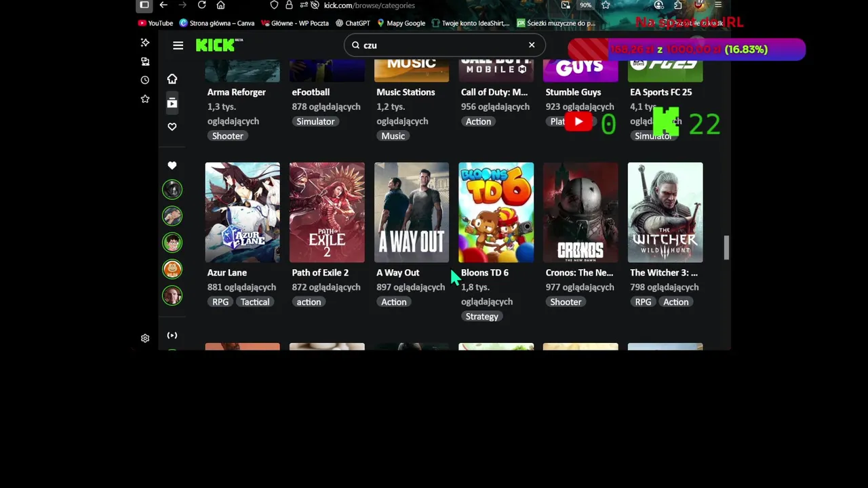Screen dimensions: 868x488
Task: Click the shield tracking protection icon
Action: coord(274,5)
